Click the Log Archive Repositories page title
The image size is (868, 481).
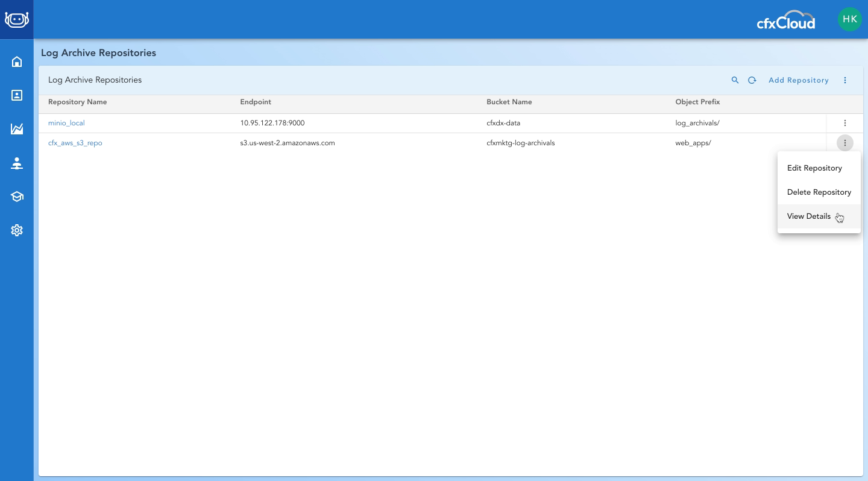(x=98, y=53)
